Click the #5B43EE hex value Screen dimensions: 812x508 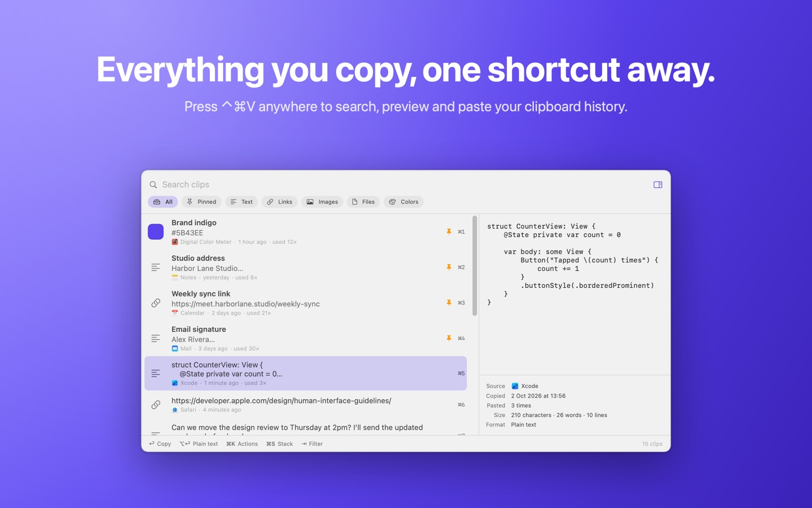(187, 233)
